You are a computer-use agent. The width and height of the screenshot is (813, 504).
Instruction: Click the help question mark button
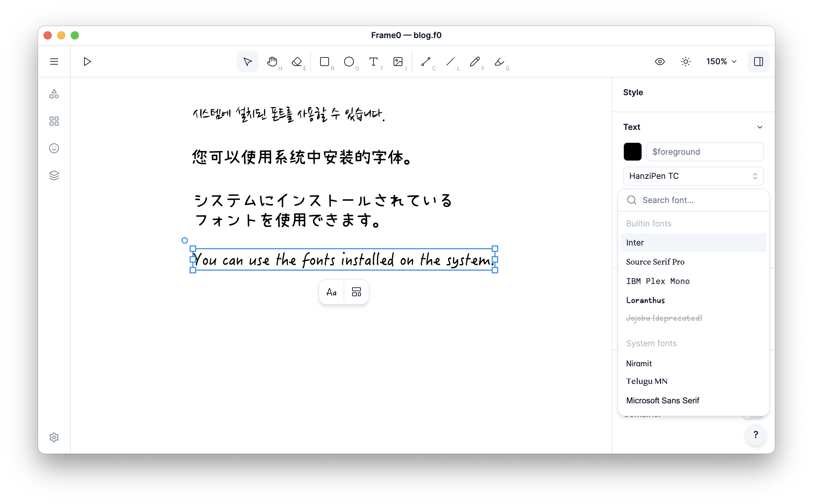coord(756,435)
